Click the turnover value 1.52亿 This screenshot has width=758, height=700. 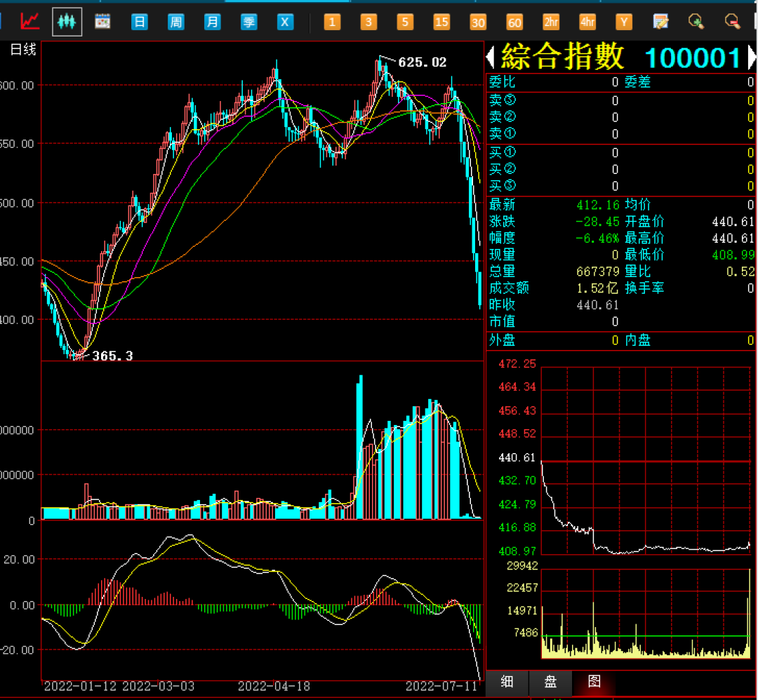[x=597, y=288]
